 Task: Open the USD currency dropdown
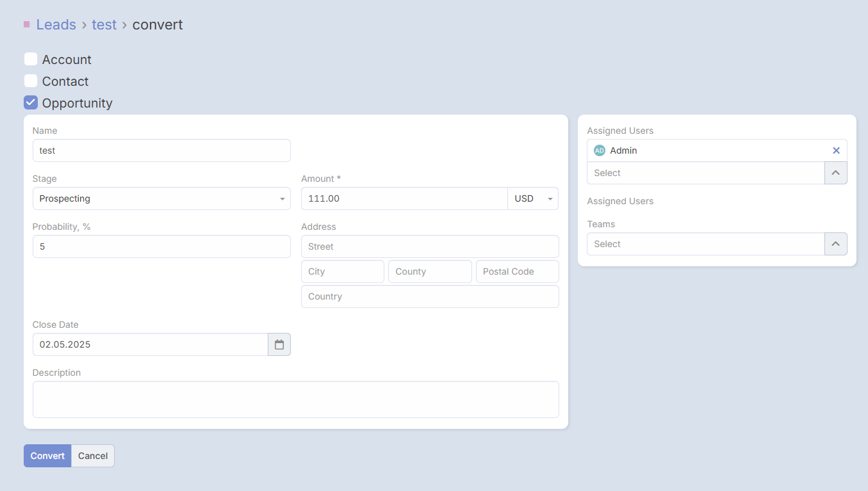pyautogui.click(x=532, y=198)
